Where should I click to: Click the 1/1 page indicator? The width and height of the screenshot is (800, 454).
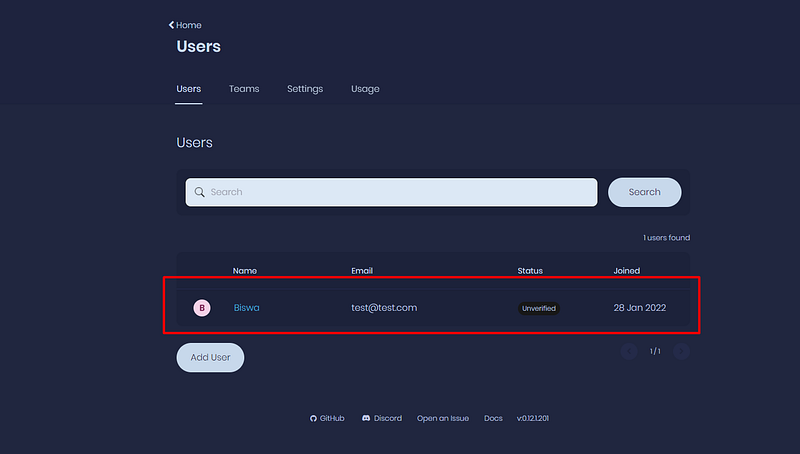[655, 351]
